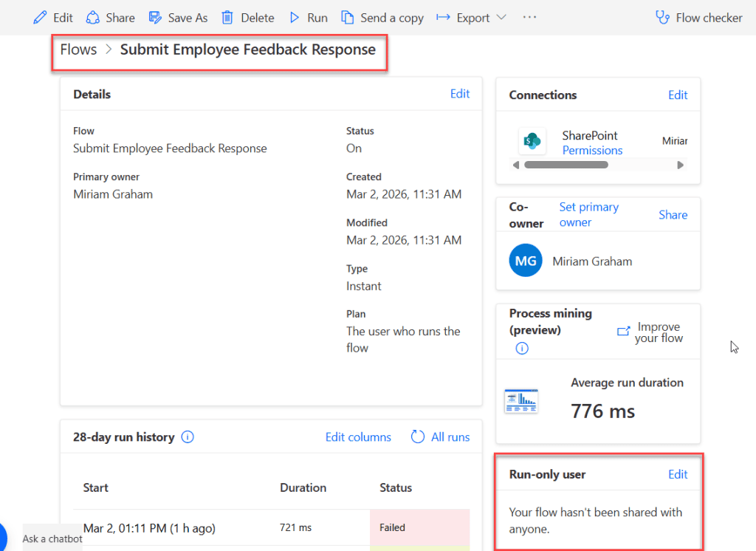Open the Ask a chatbot panel

[52, 539]
